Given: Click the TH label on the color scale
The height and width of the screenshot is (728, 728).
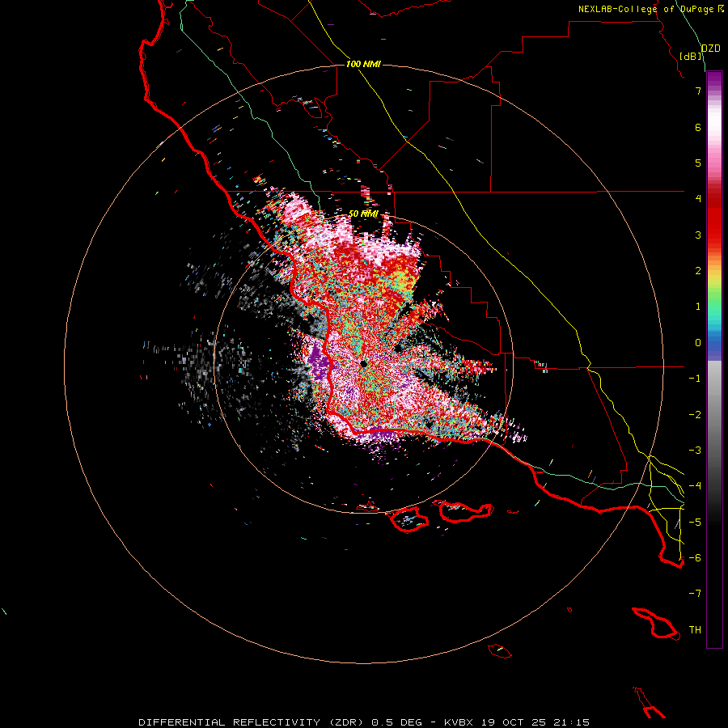Looking at the screenshot, I should (x=695, y=630).
